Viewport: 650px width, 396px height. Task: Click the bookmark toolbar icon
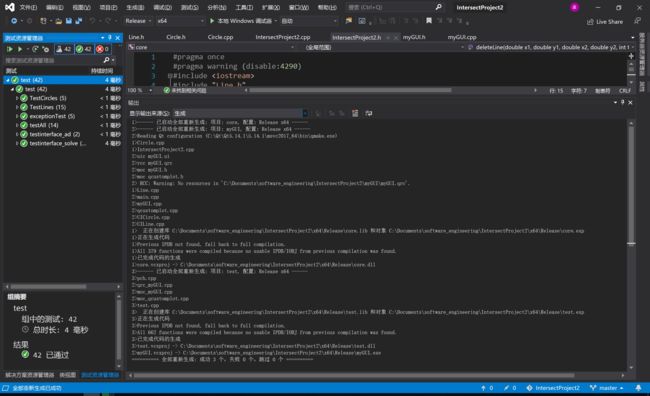tap(429, 21)
